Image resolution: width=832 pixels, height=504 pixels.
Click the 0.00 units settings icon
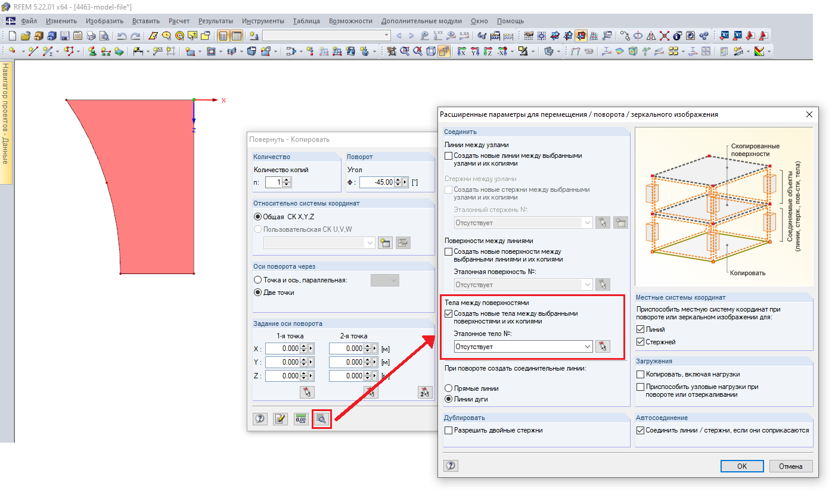pyautogui.click(x=300, y=419)
